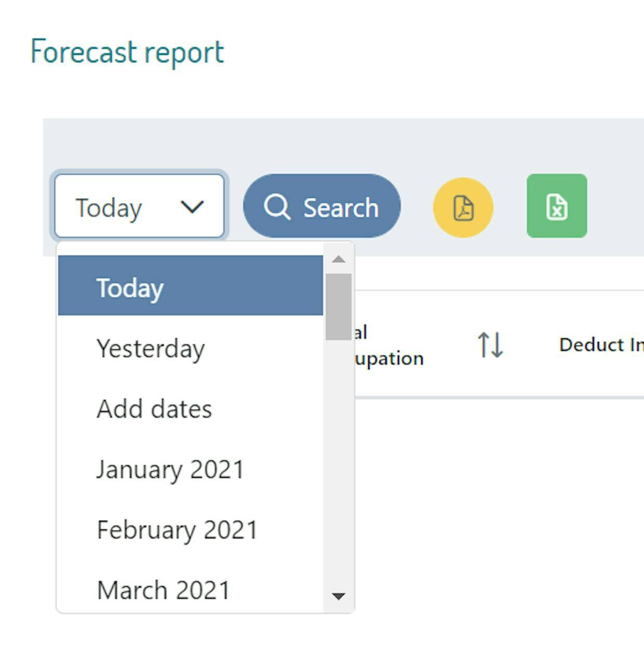
Task: Export the report to Excel
Action: pos(556,206)
